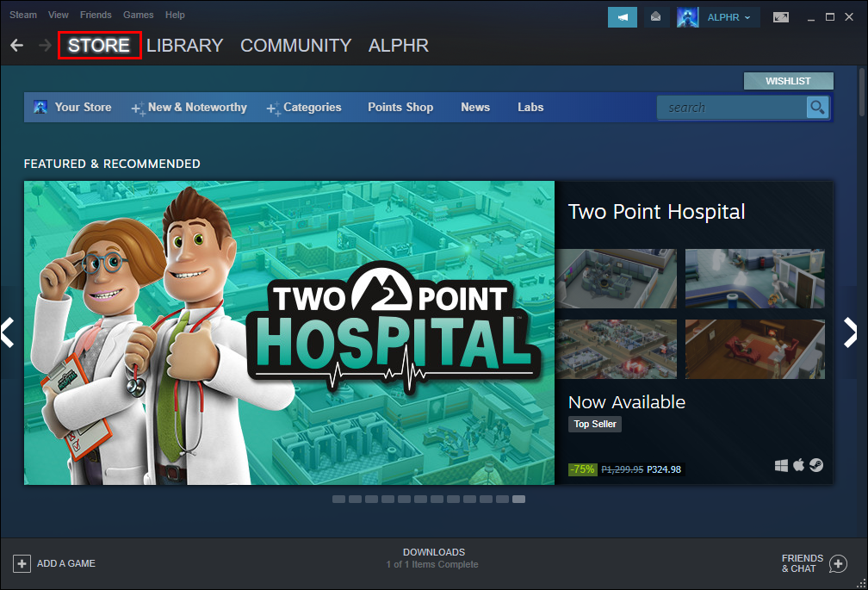This screenshot has height=590, width=868.
Task: Click the FEATURED & RECOMMENDED heading
Action: pyautogui.click(x=112, y=164)
